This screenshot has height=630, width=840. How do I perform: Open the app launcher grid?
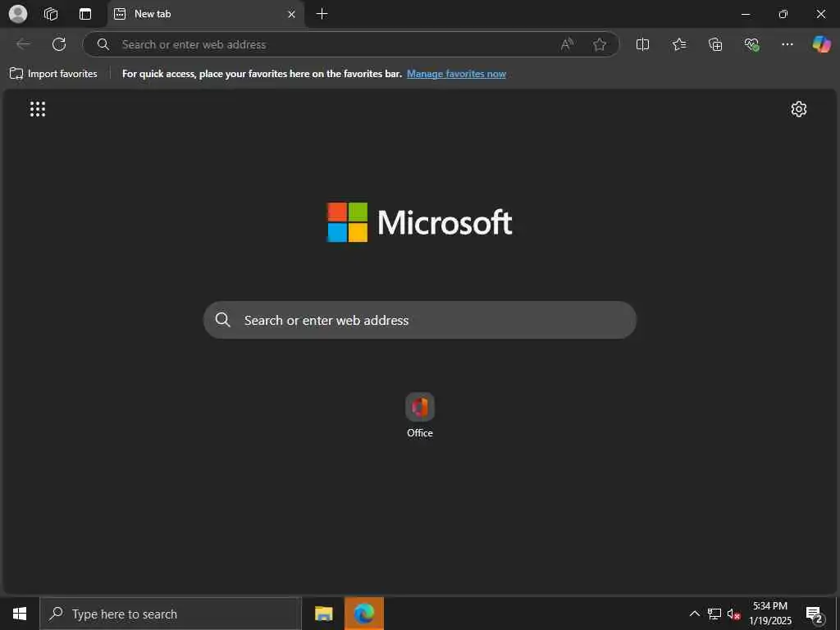[x=38, y=109]
